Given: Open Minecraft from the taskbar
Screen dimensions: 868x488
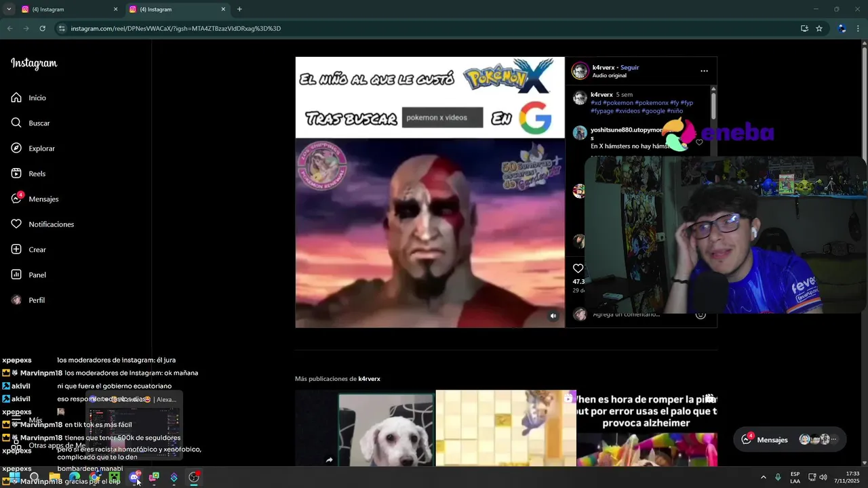Looking at the screenshot, I should 115,477.
